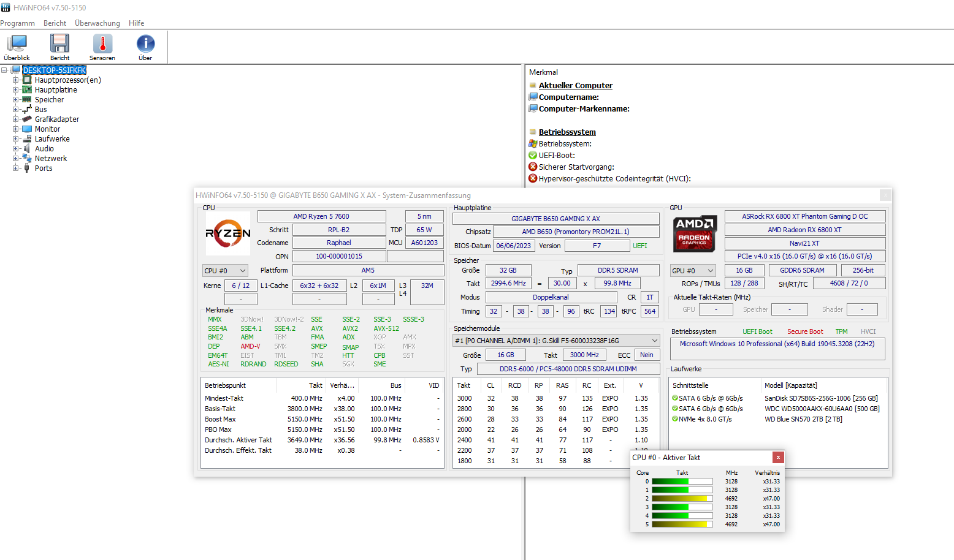The height and width of the screenshot is (560, 954).
Task: Click Core 0 clock bar
Action: coord(682,482)
